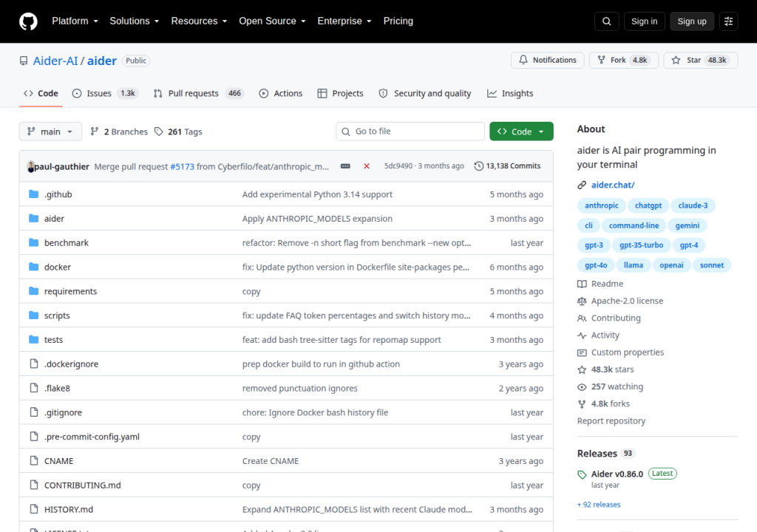Click the star icon beside 48.3k stars
Viewport: 757px width, 532px height.
[x=582, y=369]
